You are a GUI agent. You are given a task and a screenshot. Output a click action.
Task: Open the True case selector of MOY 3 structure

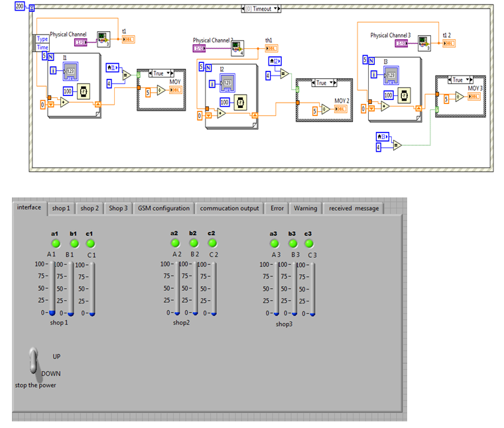tap(468, 80)
